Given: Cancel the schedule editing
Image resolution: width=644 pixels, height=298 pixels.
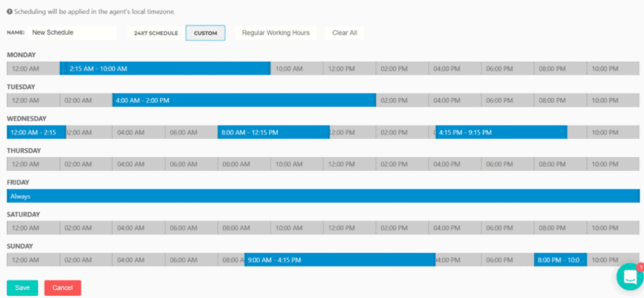Looking at the screenshot, I should click(63, 288).
